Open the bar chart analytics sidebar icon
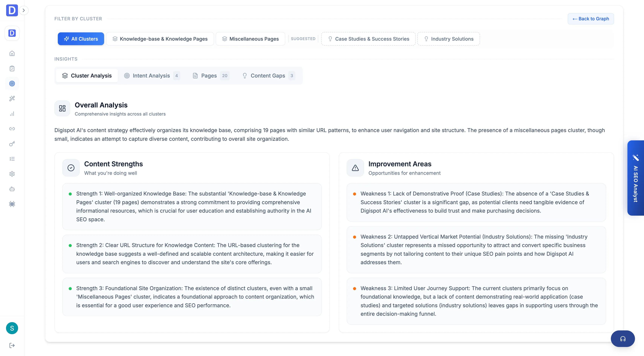 (12, 114)
